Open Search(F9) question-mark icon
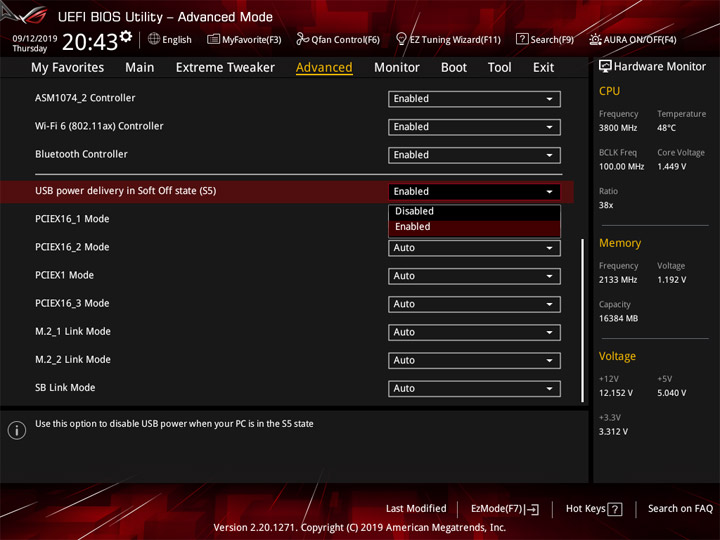This screenshot has height=540, width=720. [522, 39]
